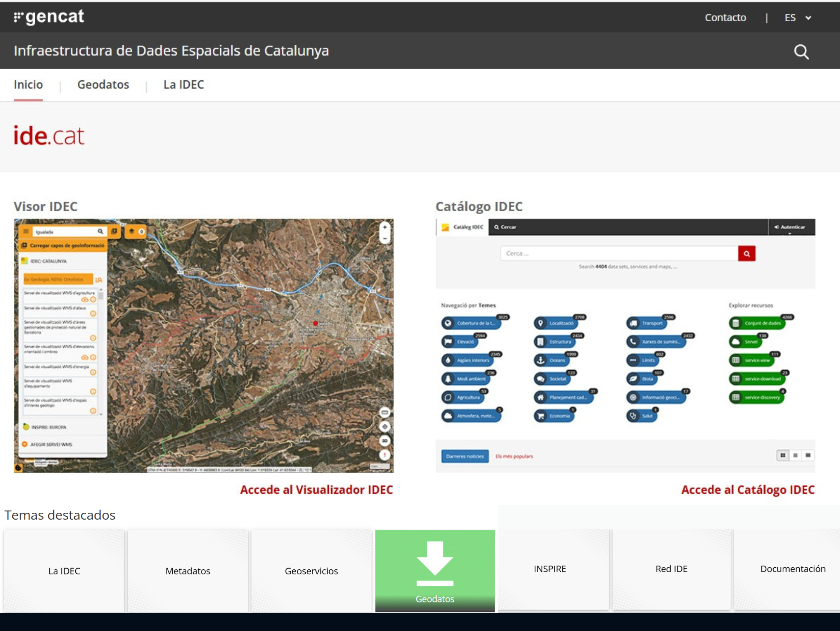Select the grid view toggle in catalog
Screen dimensions: 840x631
coord(783,455)
